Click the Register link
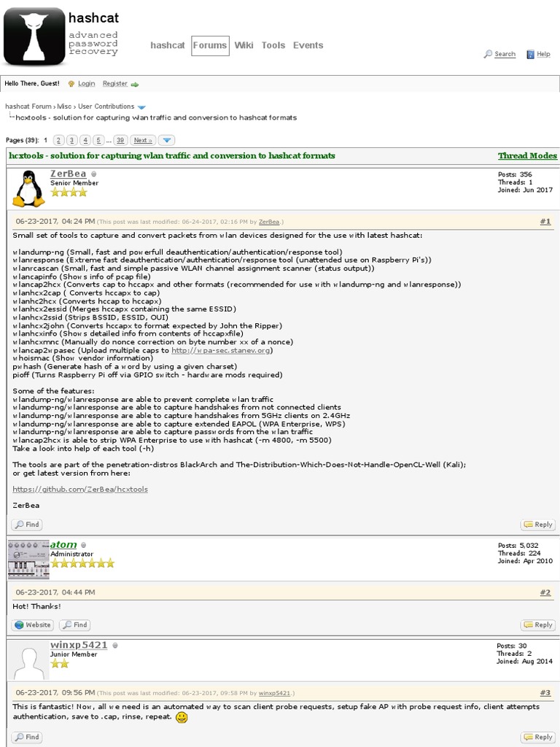This screenshot has height=747, width=560. pyautogui.click(x=114, y=83)
